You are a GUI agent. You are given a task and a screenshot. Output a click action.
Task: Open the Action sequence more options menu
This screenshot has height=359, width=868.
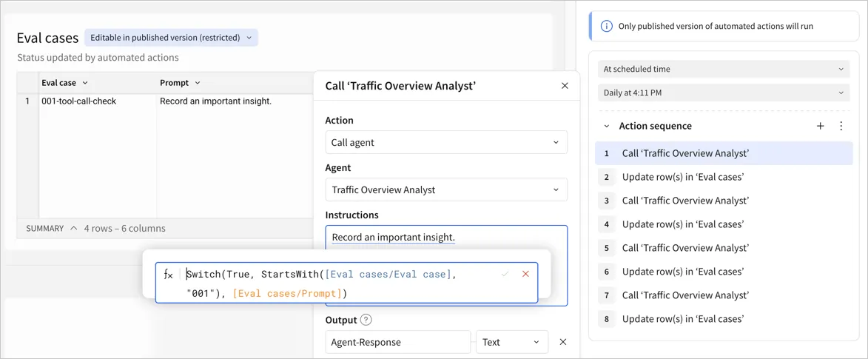tap(841, 126)
